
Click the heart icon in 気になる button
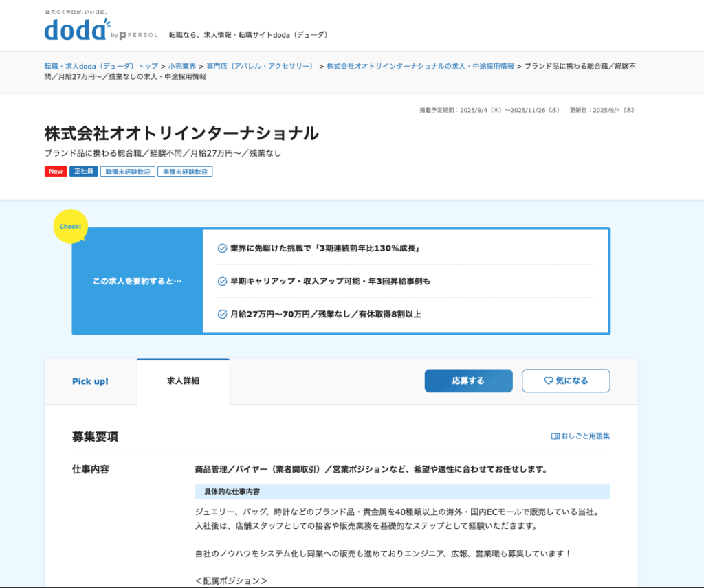tap(548, 381)
